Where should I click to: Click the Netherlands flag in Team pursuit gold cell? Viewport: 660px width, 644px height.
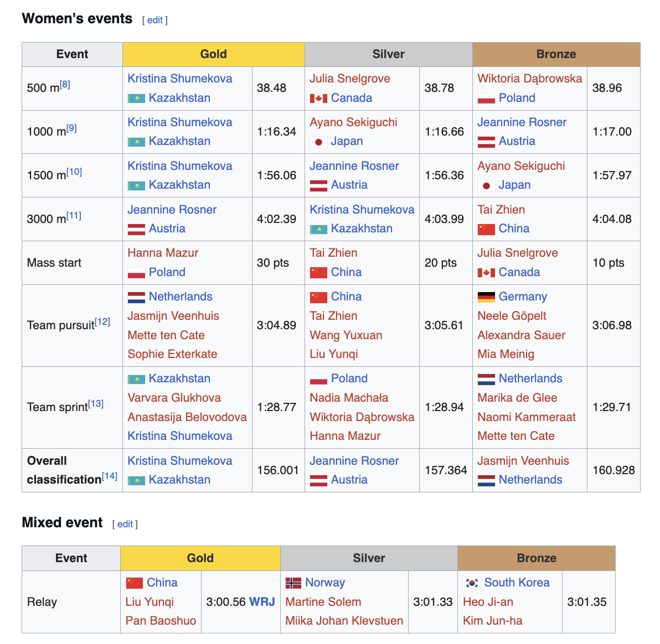[136, 297]
